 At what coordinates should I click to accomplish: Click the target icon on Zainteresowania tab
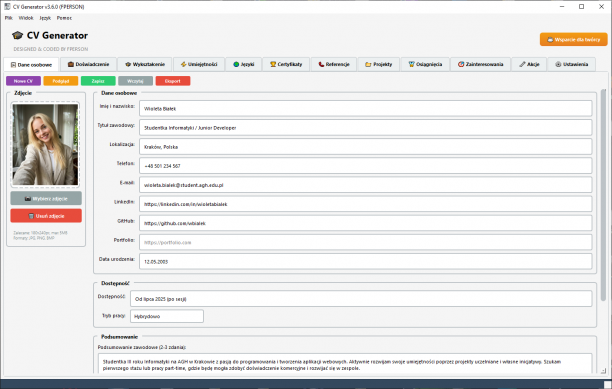point(461,64)
